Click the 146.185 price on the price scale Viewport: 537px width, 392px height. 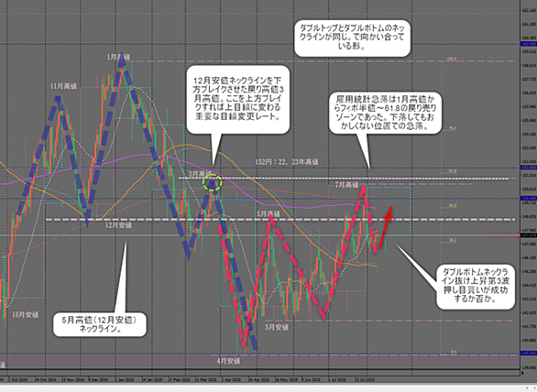(529, 257)
